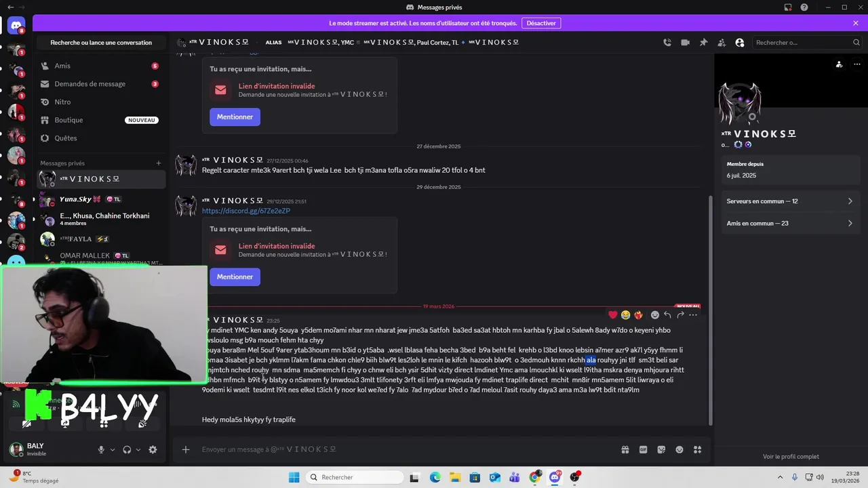React with red heart emoji
The width and height of the screenshot is (868, 488).
[613, 314]
